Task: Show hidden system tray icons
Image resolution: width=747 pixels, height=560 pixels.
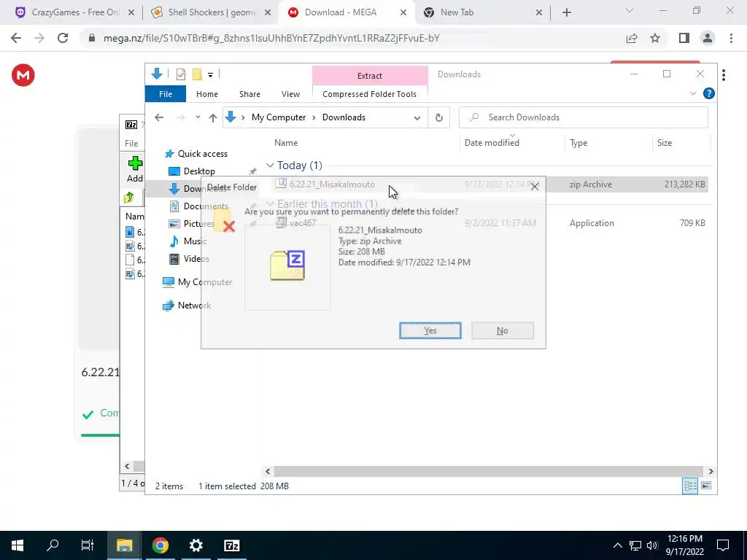Action: (x=617, y=545)
